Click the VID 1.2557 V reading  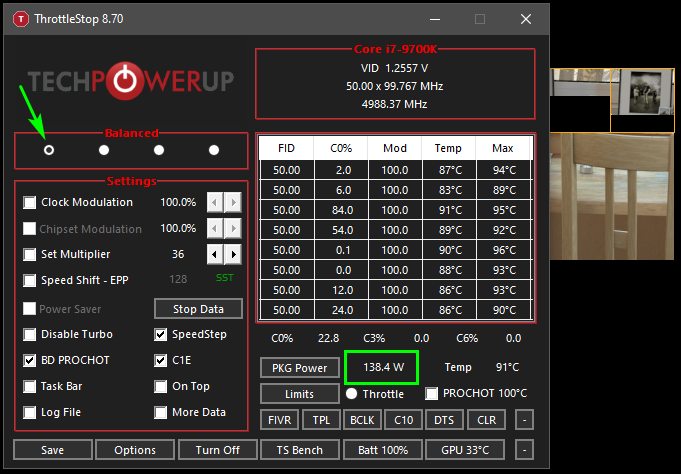coord(394,68)
